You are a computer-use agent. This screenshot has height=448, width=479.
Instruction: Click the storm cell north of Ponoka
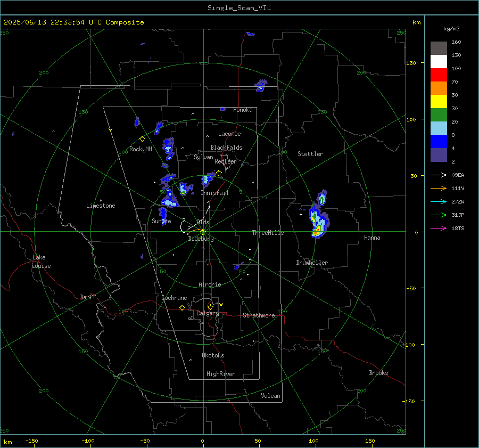261,85
